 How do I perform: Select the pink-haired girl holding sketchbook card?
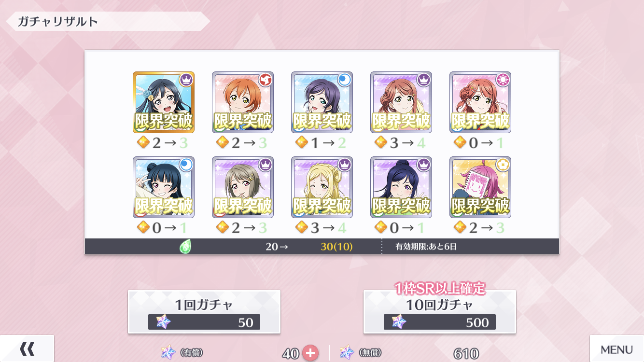480,187
